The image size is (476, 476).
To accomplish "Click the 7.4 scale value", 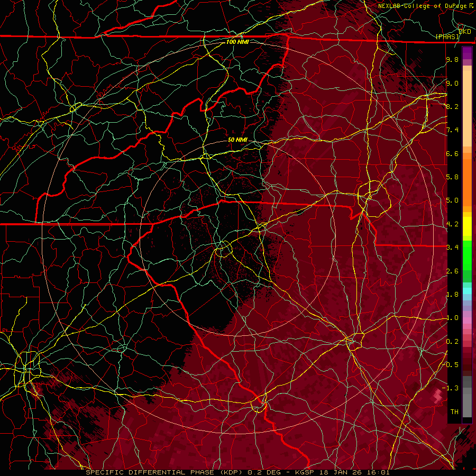I will pyautogui.click(x=452, y=130).
